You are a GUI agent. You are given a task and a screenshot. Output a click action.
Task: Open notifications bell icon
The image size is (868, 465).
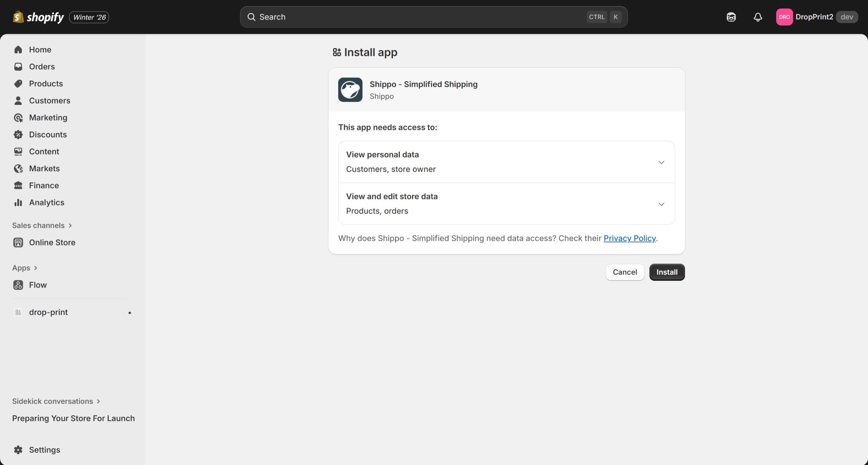[758, 17]
